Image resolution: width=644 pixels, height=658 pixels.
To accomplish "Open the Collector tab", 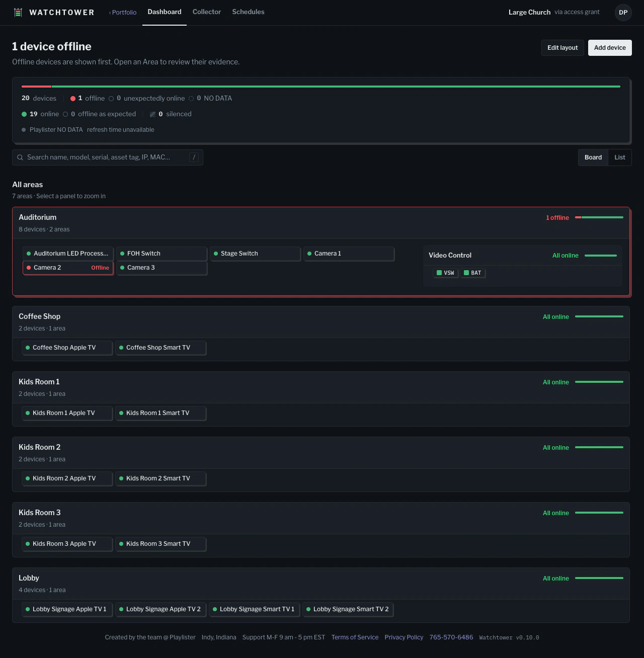I will [207, 12].
